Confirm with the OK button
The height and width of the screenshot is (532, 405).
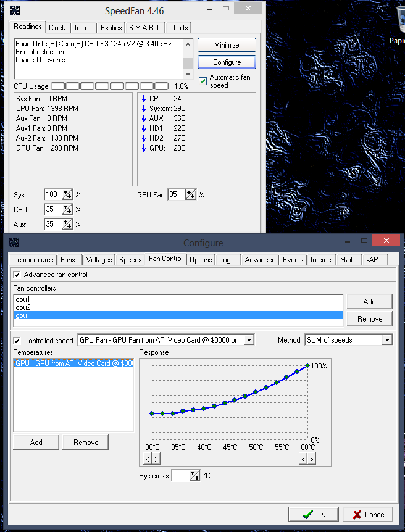pos(314,514)
